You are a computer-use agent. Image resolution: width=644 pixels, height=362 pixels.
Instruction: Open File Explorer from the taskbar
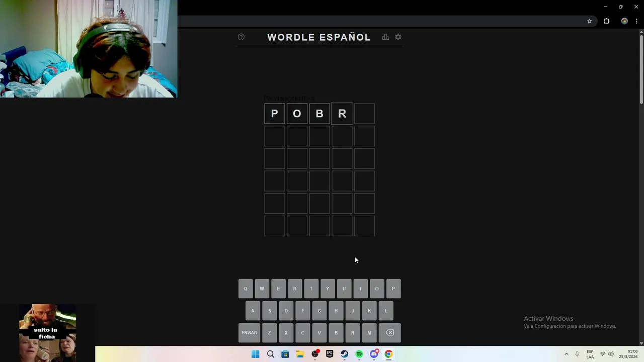click(x=300, y=354)
